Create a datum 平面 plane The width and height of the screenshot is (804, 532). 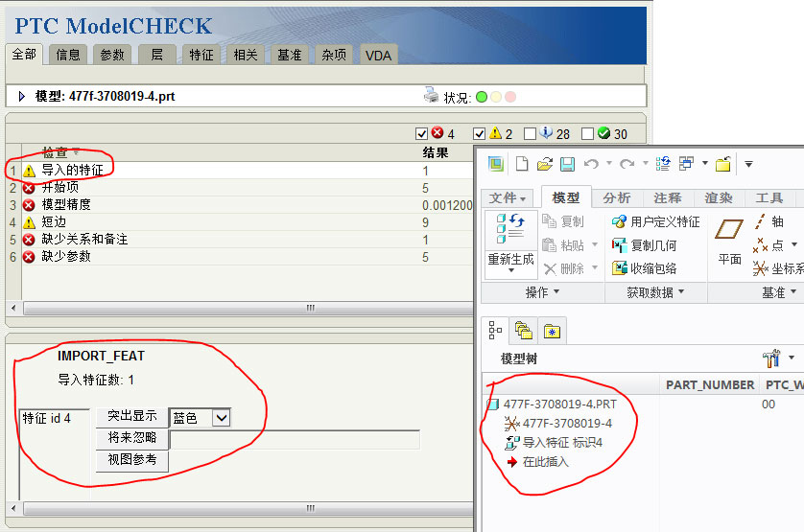(x=729, y=241)
